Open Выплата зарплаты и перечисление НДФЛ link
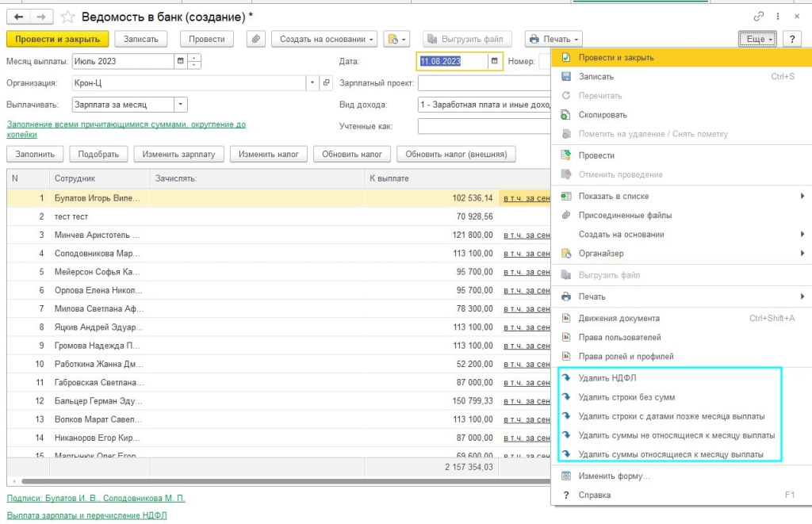This screenshot has height=524, width=812. 87,515
